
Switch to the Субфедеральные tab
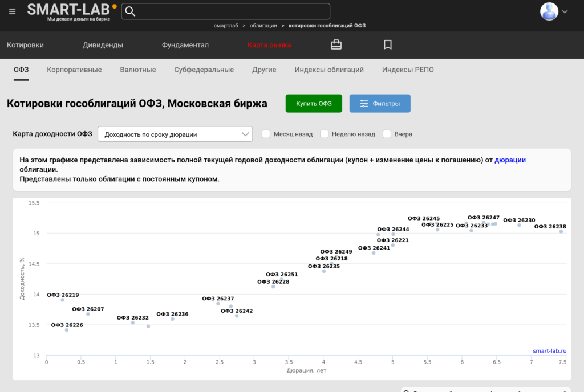coord(204,70)
